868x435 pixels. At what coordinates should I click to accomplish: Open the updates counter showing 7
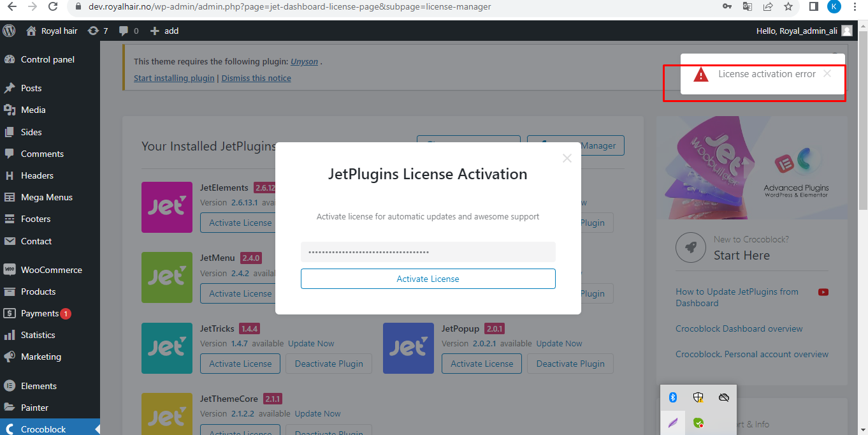[98, 31]
